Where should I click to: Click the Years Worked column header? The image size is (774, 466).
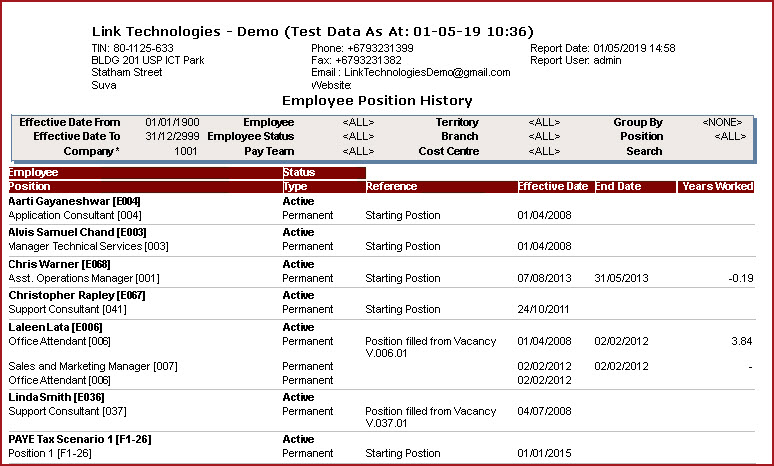(717, 187)
